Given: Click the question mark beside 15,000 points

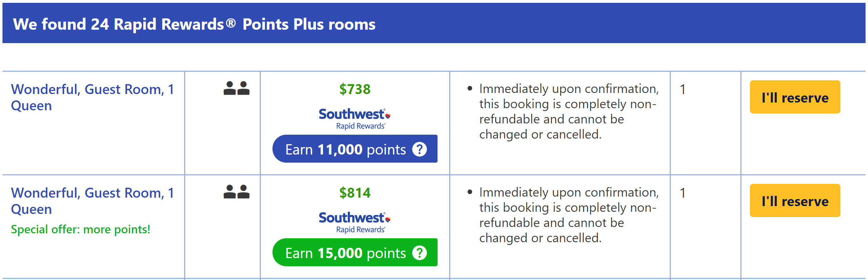Looking at the screenshot, I should pyautogui.click(x=420, y=253).
